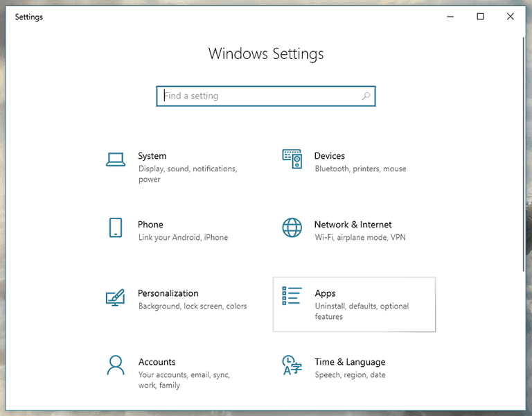532x416 pixels.
Task: Open the Personalization title
Action: click(168, 293)
